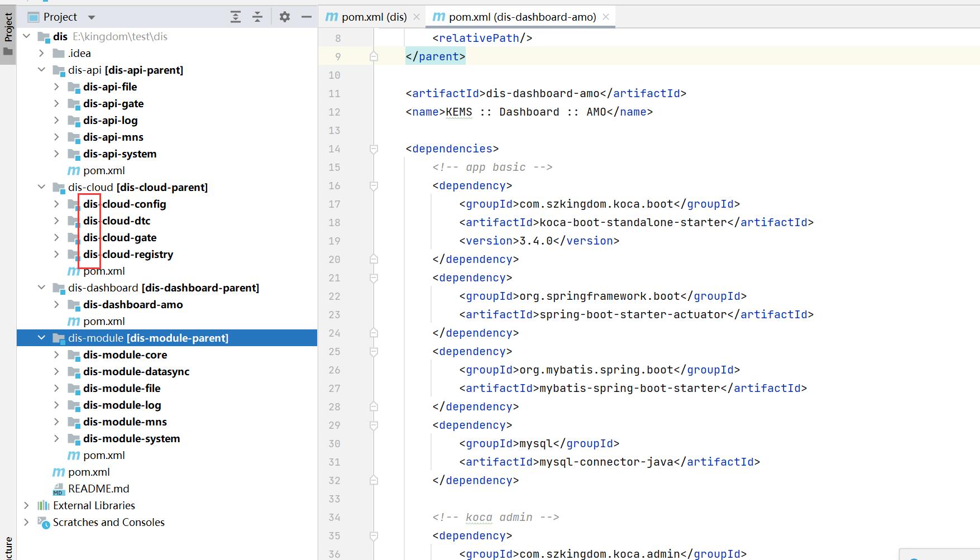Fold the dependency block at line 16
Viewport: 980px width, 560px height.
coord(374,185)
